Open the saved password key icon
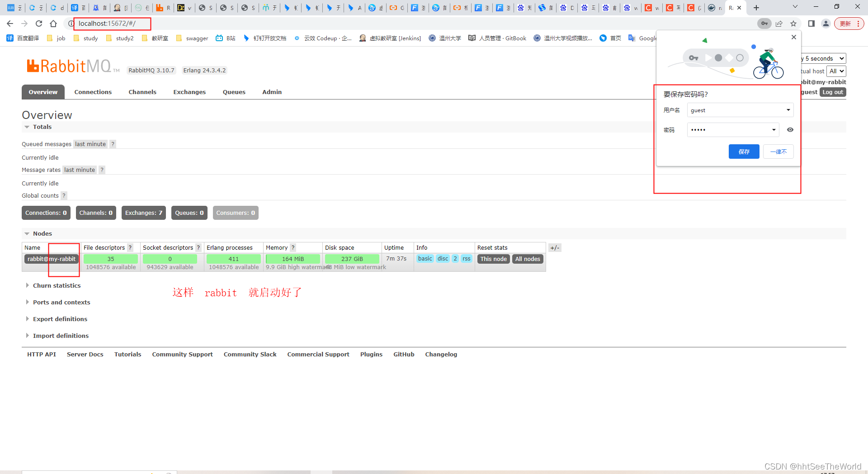This screenshot has width=868, height=474. [764, 24]
